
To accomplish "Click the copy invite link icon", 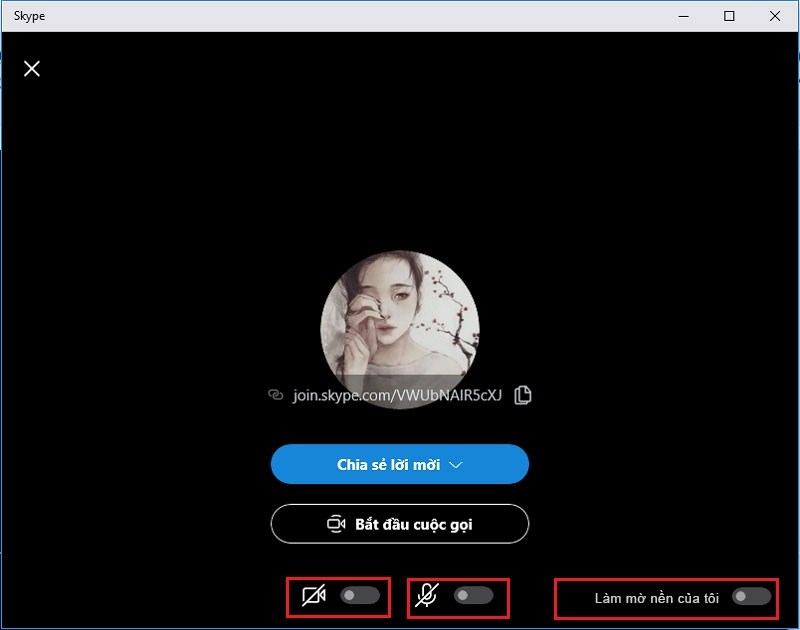I will pyautogui.click(x=523, y=394).
